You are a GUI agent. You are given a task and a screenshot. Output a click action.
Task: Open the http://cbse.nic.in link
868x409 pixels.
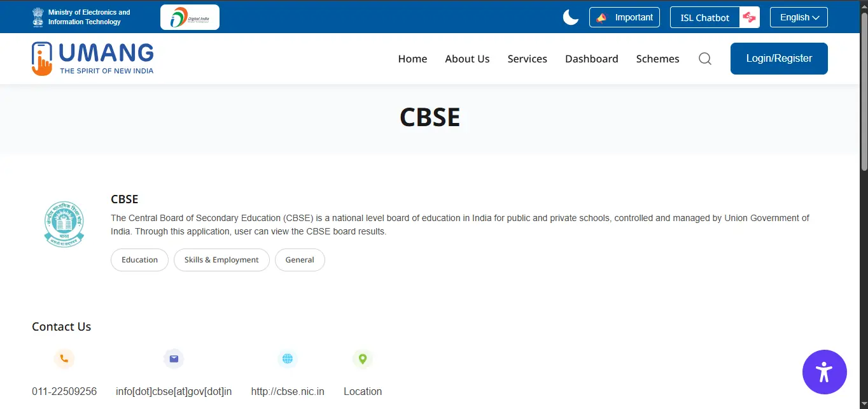pos(288,391)
